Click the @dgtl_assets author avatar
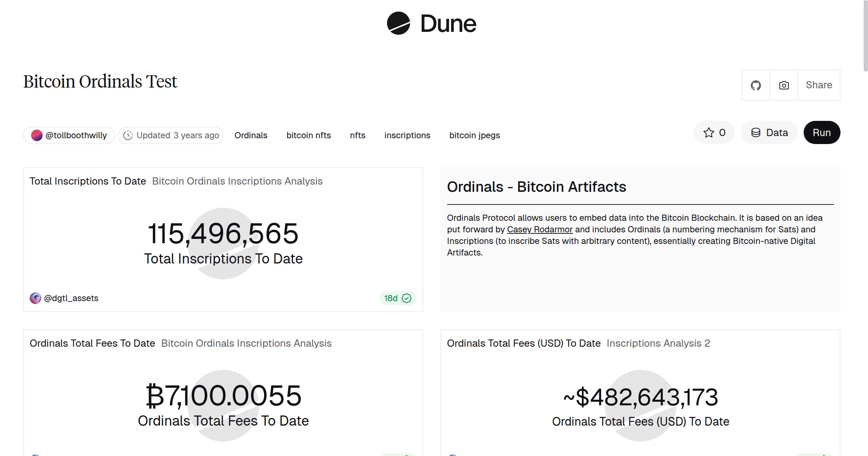This screenshot has height=456, width=868. point(35,298)
